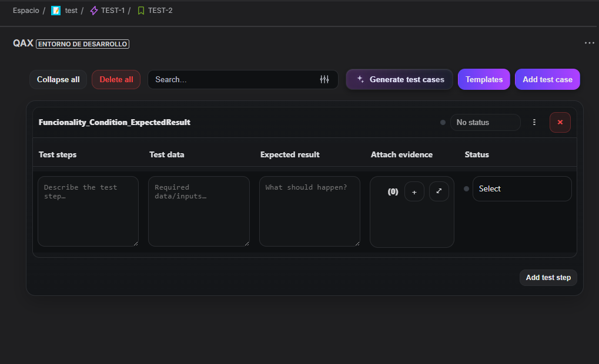This screenshot has height=364, width=599.
Task: Click Add test step
Action: pos(548,278)
